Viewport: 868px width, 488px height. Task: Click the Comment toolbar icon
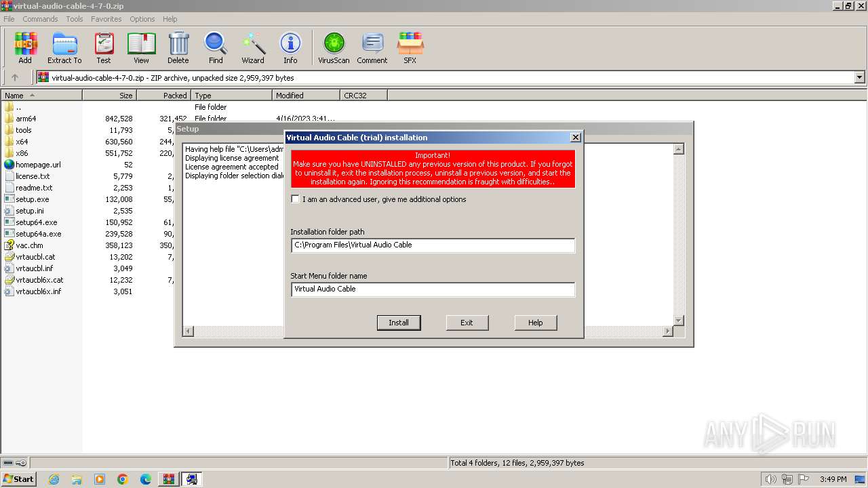(372, 48)
